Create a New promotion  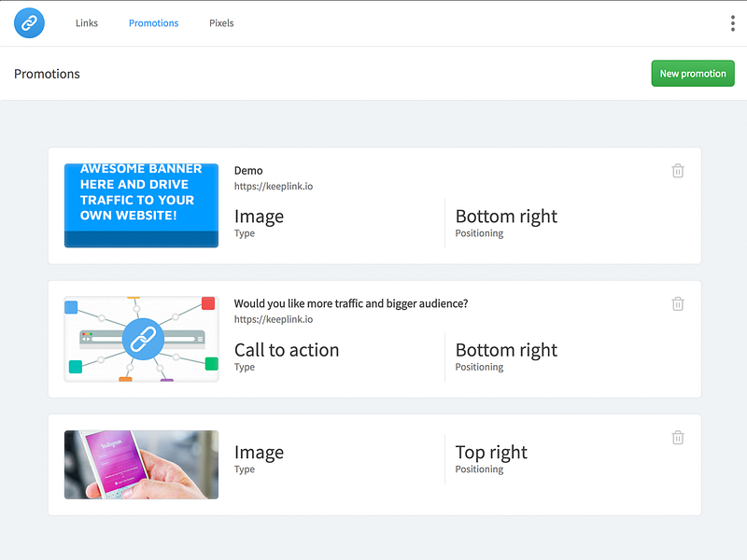click(693, 74)
